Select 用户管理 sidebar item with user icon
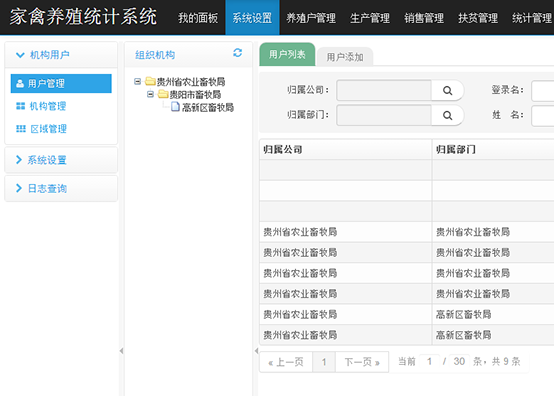Image resolution: width=554 pixels, height=396 pixels. tap(61, 83)
